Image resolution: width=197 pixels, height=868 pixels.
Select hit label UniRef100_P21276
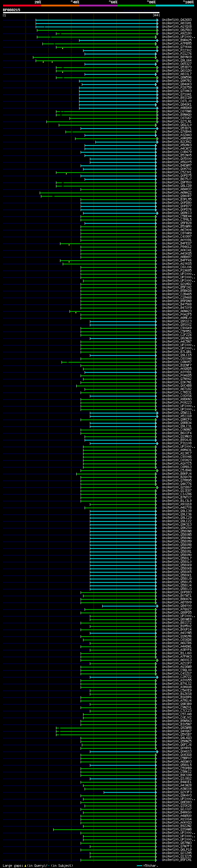click(x=177, y=54)
